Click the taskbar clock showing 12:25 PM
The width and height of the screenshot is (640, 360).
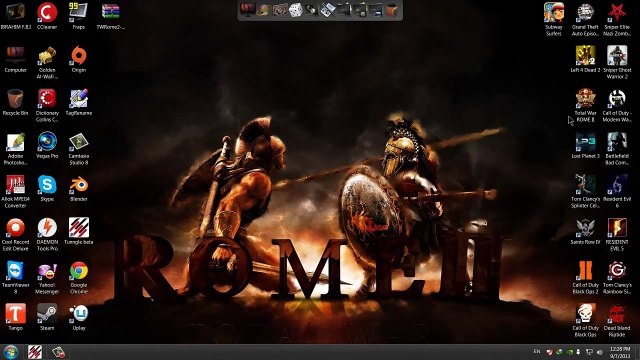click(620, 352)
